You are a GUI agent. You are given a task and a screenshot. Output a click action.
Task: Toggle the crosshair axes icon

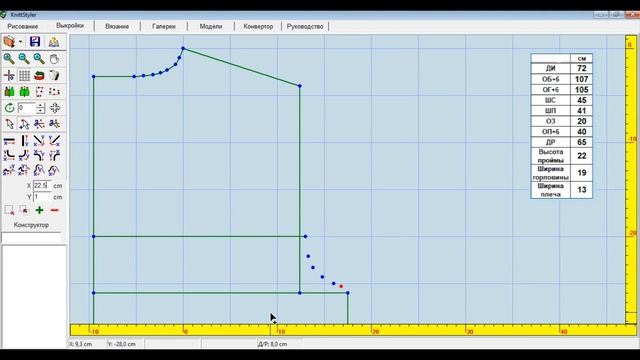tap(9, 76)
